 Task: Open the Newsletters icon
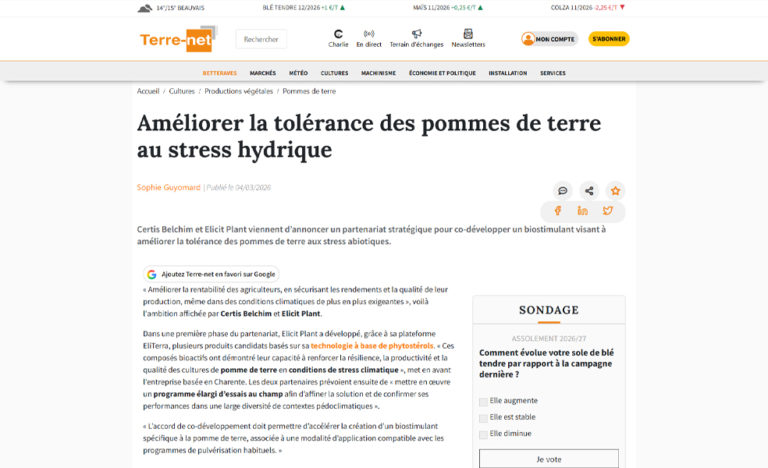tap(468, 33)
